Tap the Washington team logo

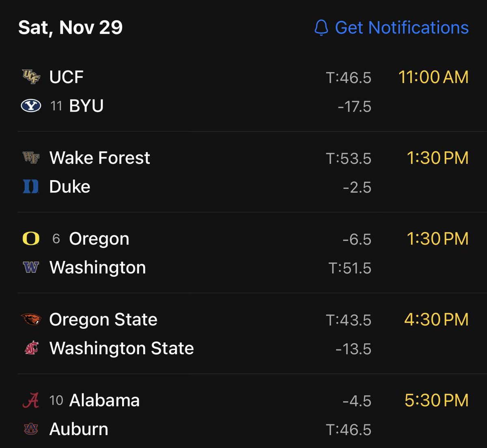coord(31,268)
